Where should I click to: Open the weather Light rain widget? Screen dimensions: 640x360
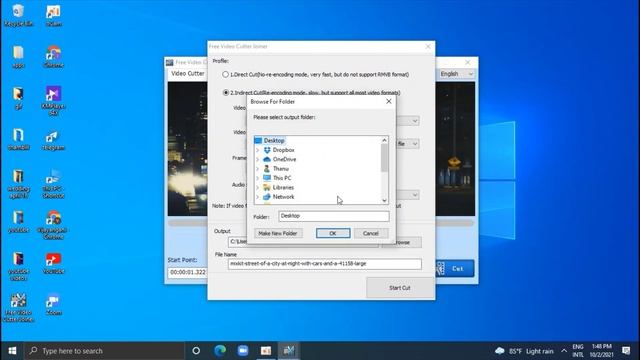[x=524, y=351]
